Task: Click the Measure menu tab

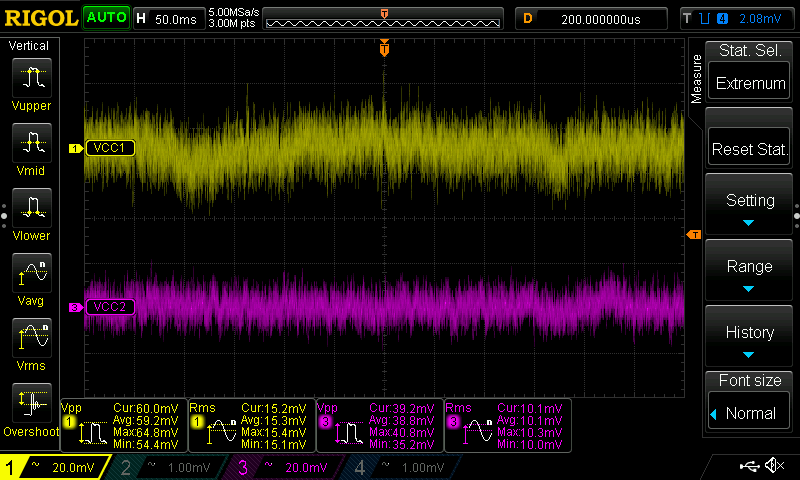Action: 696,79
